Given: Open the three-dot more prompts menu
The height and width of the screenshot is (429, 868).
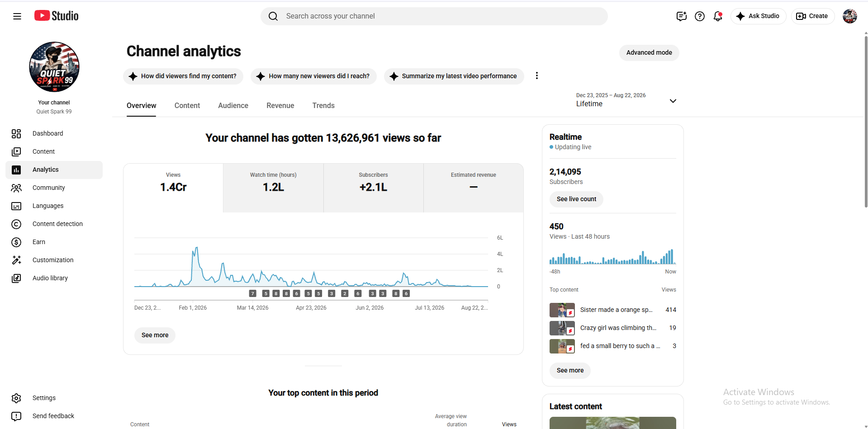Looking at the screenshot, I should pos(537,76).
